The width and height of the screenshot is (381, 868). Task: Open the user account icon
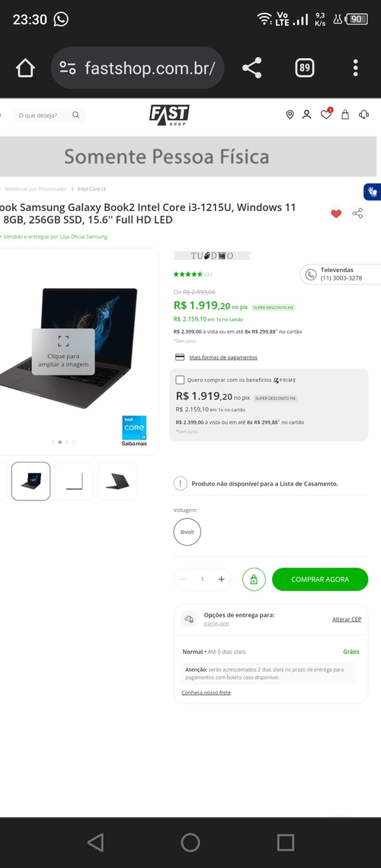click(x=307, y=114)
